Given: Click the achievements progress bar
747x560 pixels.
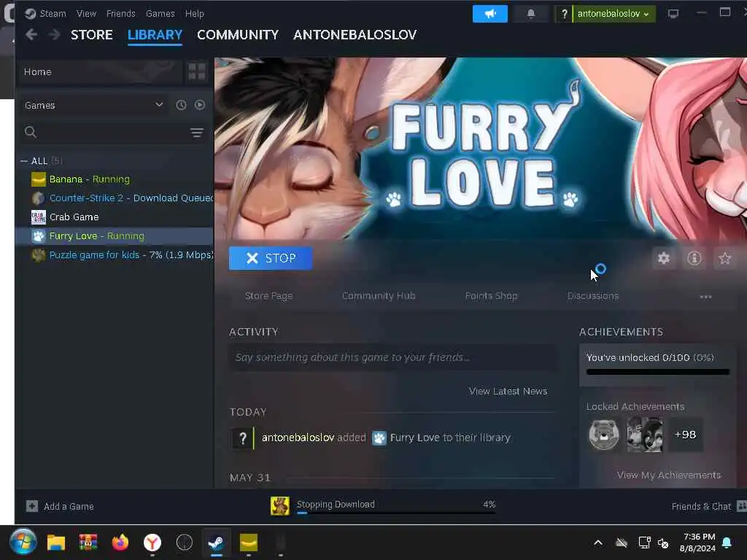Looking at the screenshot, I should [x=657, y=372].
